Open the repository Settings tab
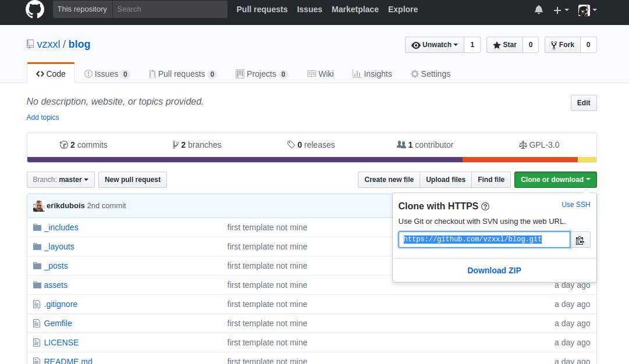 tap(431, 74)
